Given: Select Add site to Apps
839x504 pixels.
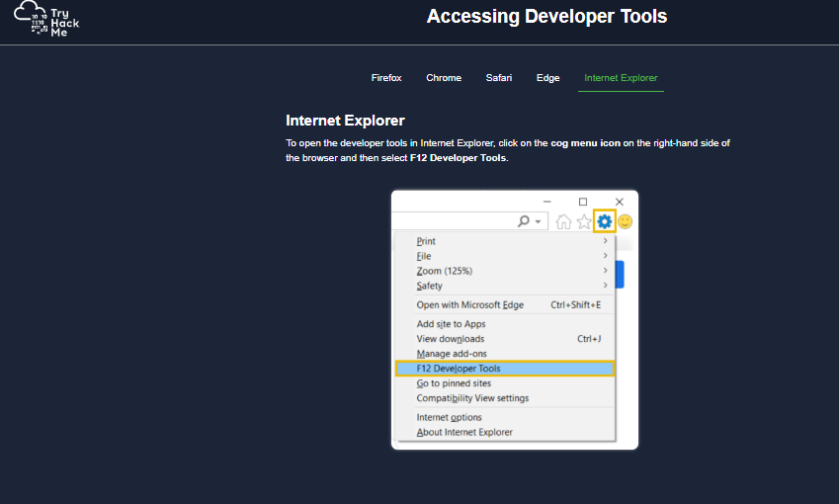Looking at the screenshot, I should (505, 324).
